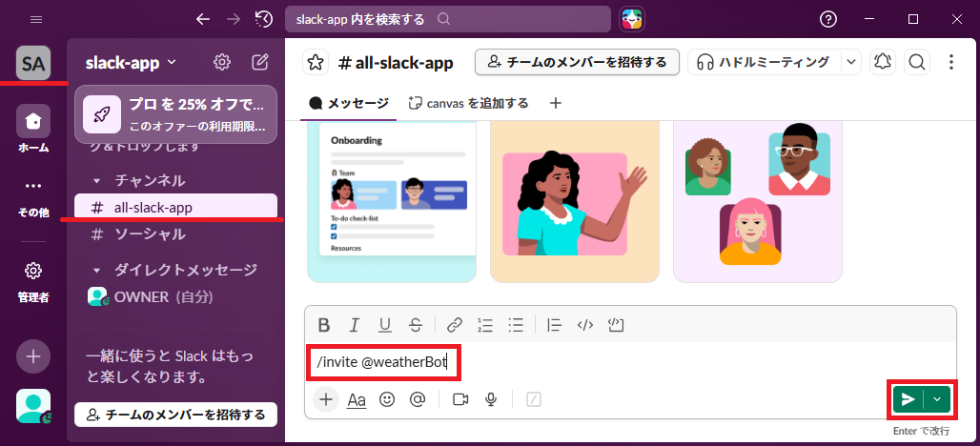Click the search field for slack-app
The width and height of the screenshot is (980, 446).
pyautogui.click(x=447, y=19)
